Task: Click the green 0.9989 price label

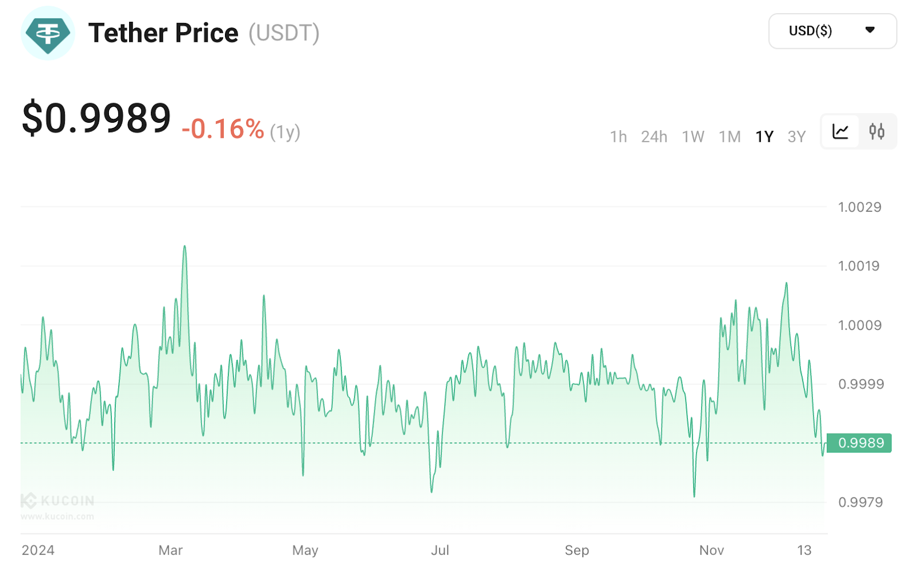Action: [x=859, y=443]
